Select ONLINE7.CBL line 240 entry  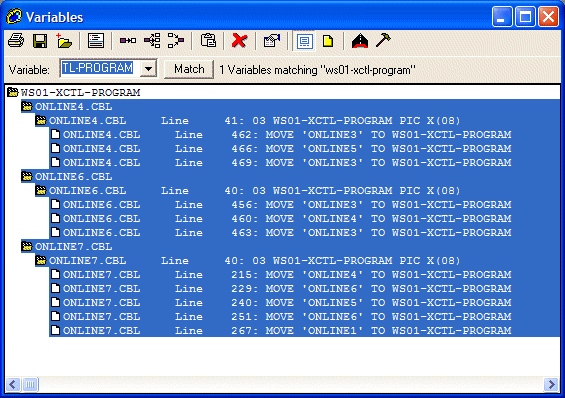(x=287, y=303)
